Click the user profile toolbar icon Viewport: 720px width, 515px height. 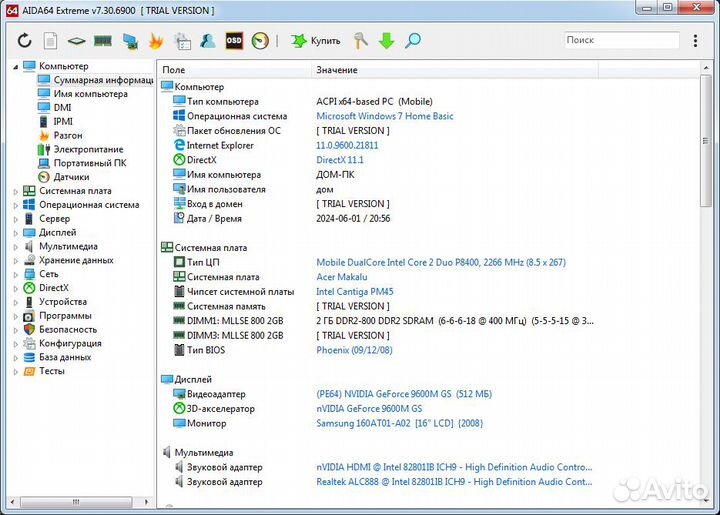[208, 41]
